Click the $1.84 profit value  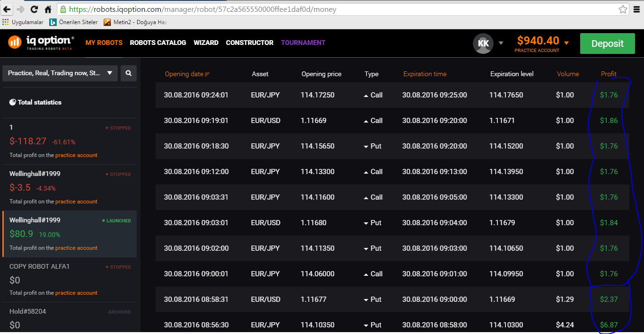click(x=609, y=223)
